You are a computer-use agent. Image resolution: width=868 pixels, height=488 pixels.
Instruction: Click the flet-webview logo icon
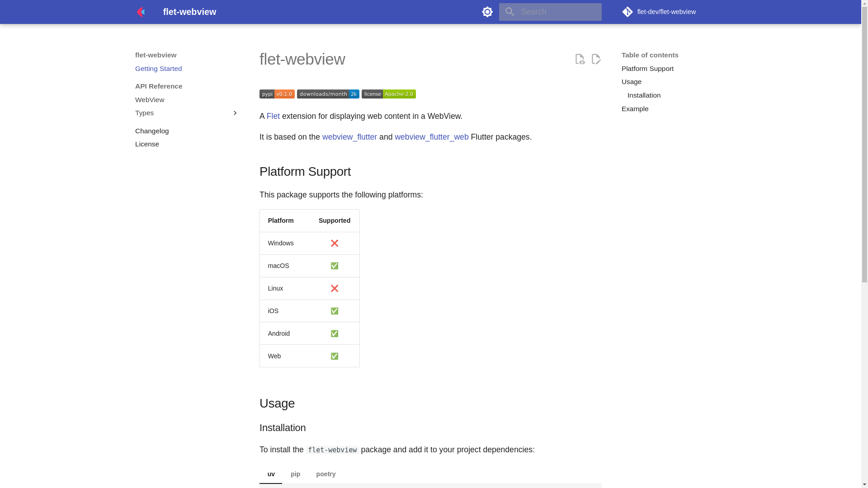141,12
